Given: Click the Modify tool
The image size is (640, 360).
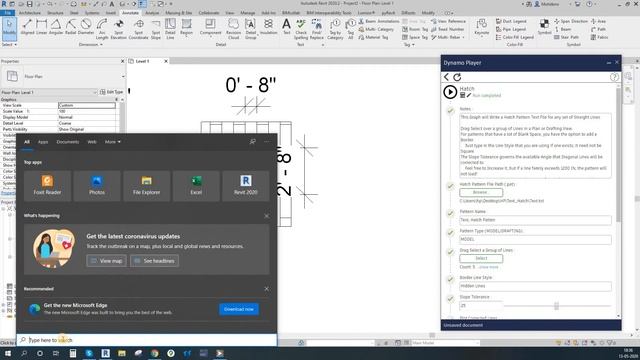Looking at the screenshot, I should point(9,29).
